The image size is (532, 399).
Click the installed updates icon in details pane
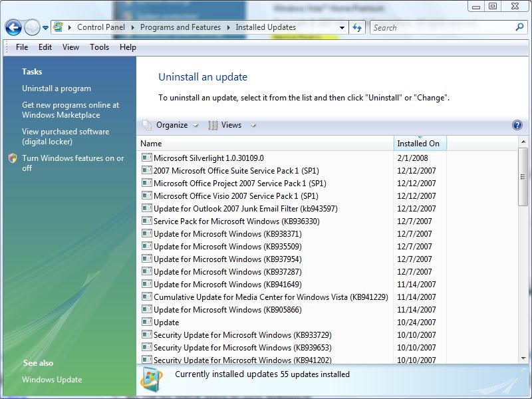pos(152,379)
